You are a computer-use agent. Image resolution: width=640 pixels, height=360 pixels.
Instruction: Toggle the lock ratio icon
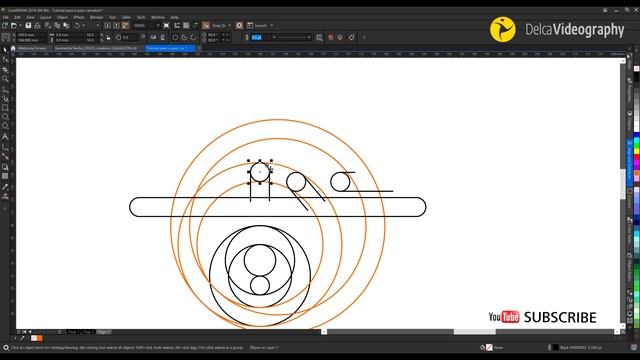pyautogui.click(x=108, y=38)
